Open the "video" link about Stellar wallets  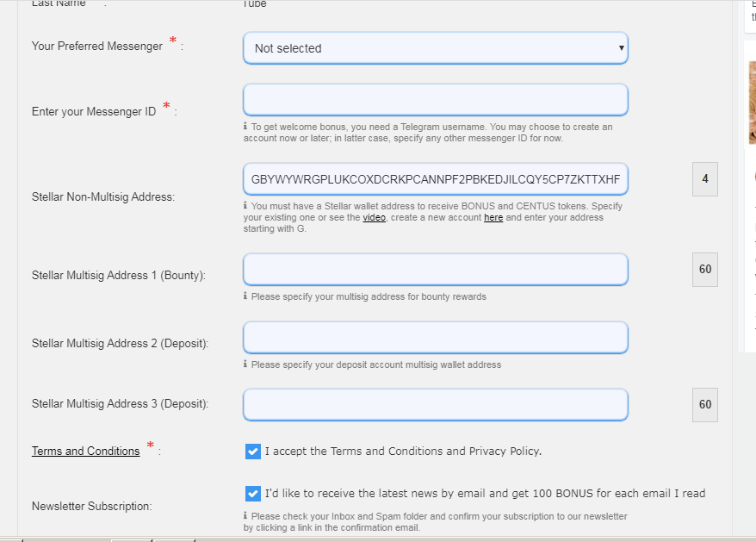click(x=374, y=218)
